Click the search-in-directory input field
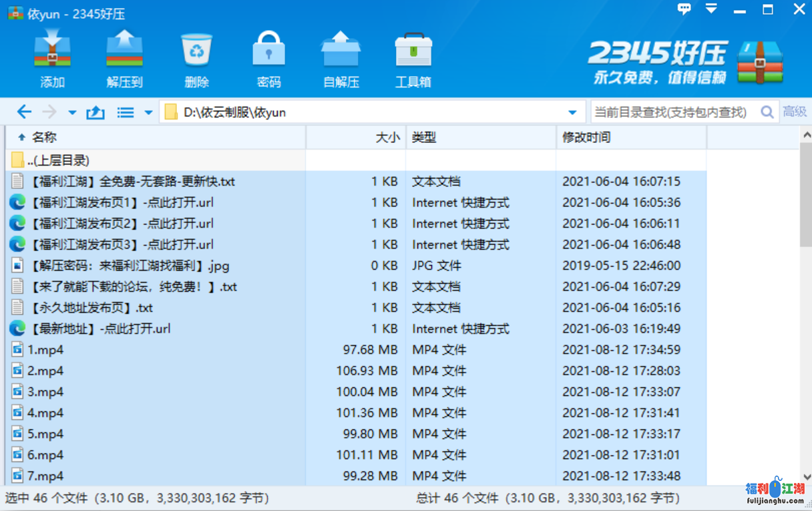Viewport: 812px width, 511px height. pyautogui.click(x=673, y=112)
